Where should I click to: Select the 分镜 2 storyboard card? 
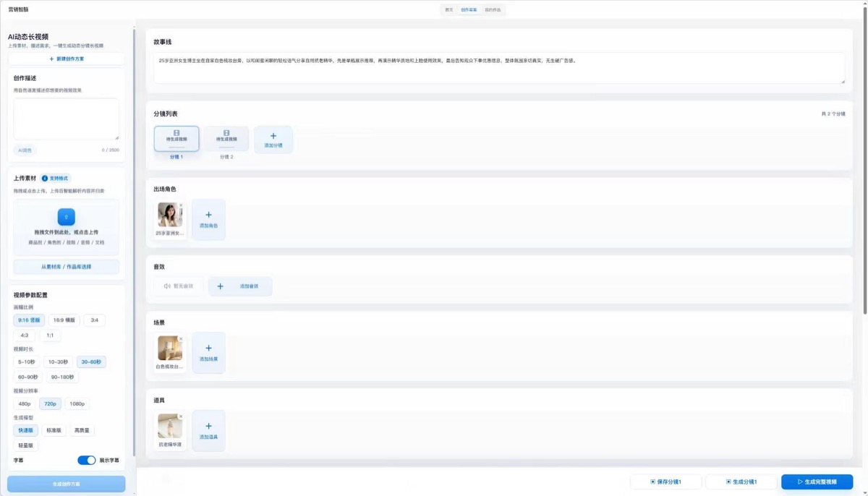[x=226, y=142]
